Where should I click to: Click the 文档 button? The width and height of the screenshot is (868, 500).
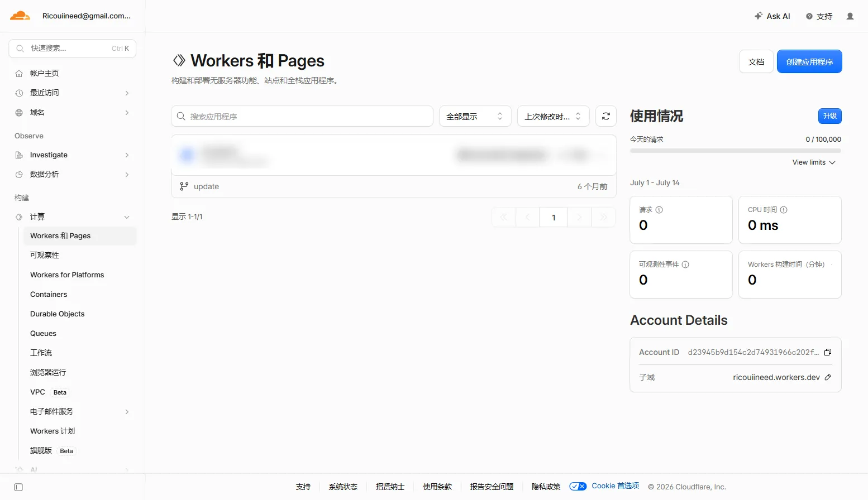click(x=756, y=61)
